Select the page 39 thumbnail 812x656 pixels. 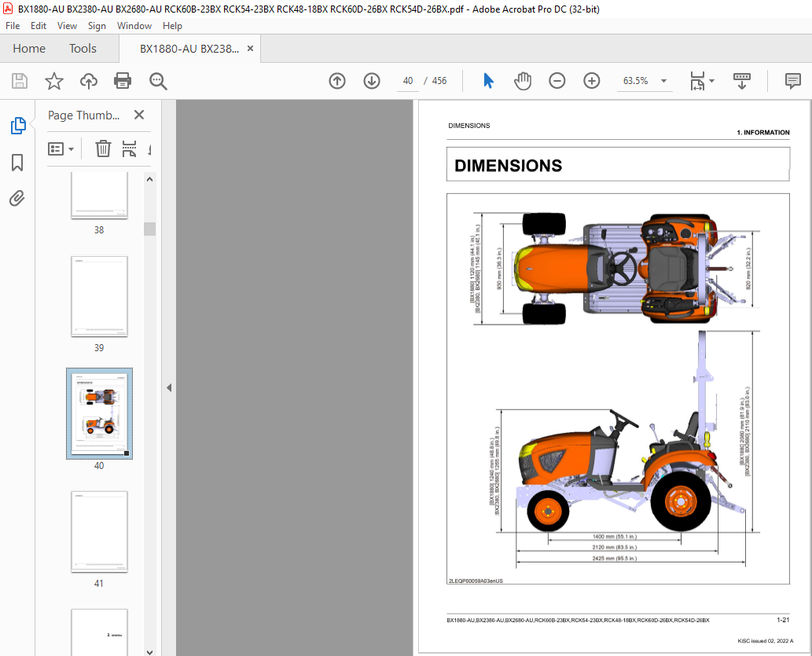99,297
